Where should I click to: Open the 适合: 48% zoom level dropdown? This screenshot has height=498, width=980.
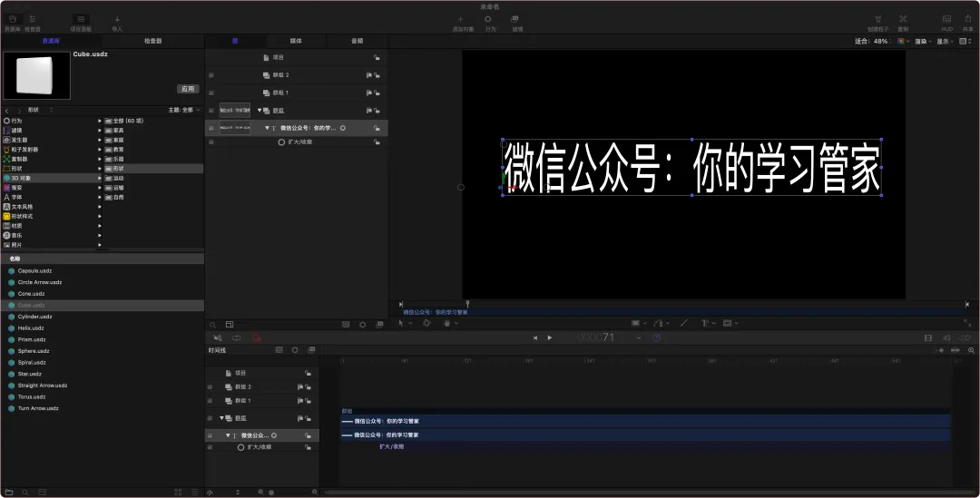(x=873, y=41)
